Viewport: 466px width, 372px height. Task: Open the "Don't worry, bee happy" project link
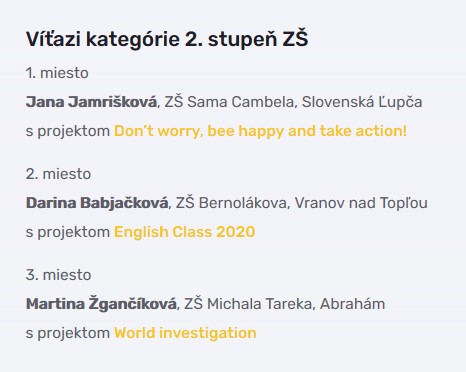pyautogui.click(x=260, y=131)
